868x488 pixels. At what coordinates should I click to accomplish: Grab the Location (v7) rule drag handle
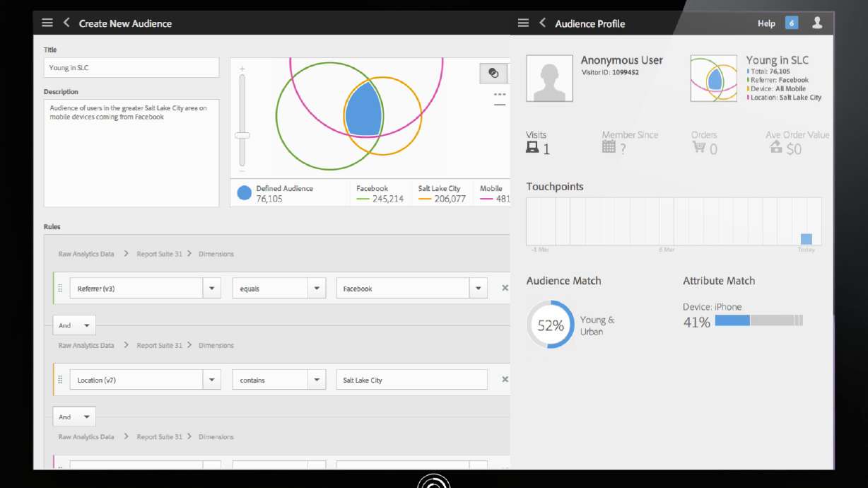click(60, 379)
